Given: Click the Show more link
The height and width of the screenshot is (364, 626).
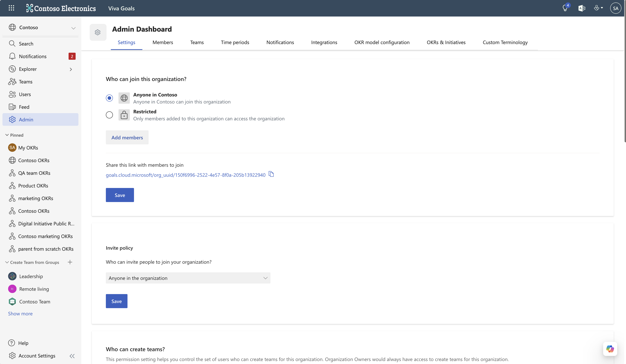Looking at the screenshot, I should pos(20,314).
